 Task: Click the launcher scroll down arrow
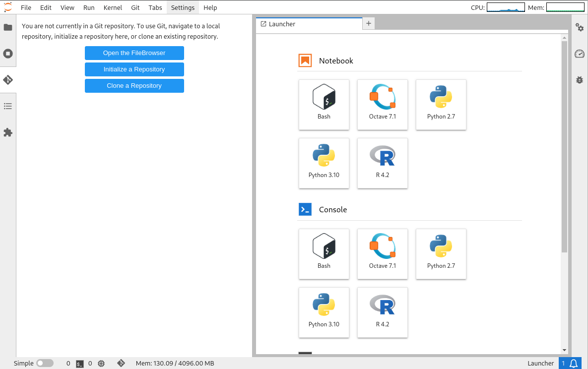pyautogui.click(x=564, y=350)
